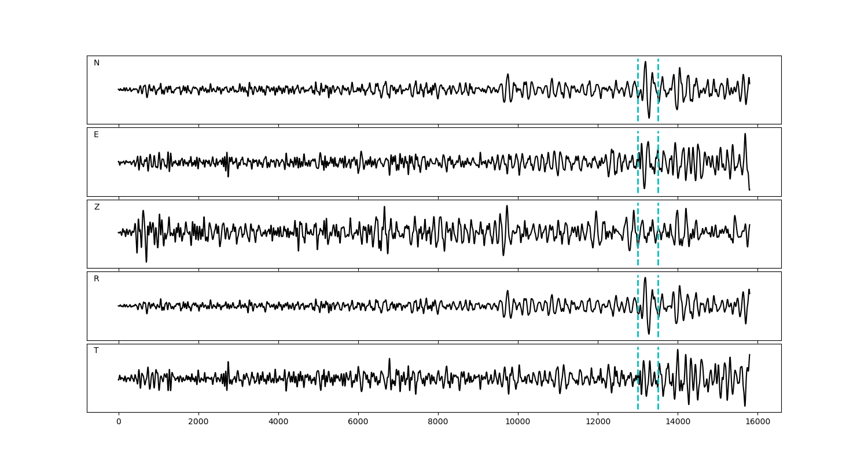This screenshot has height=463, width=868.
Task: Click the x-axis tick label 6000
Action: pos(358,422)
